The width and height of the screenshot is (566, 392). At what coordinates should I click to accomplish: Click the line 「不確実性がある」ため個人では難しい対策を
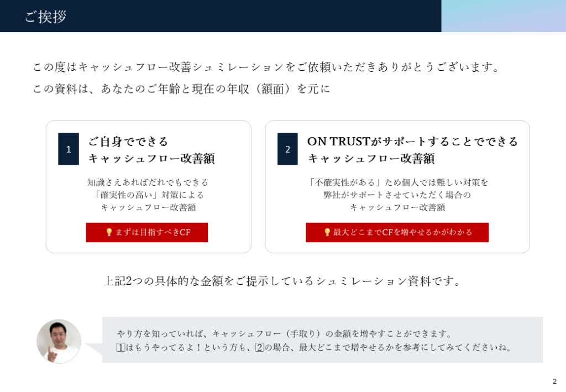pyautogui.click(x=397, y=182)
